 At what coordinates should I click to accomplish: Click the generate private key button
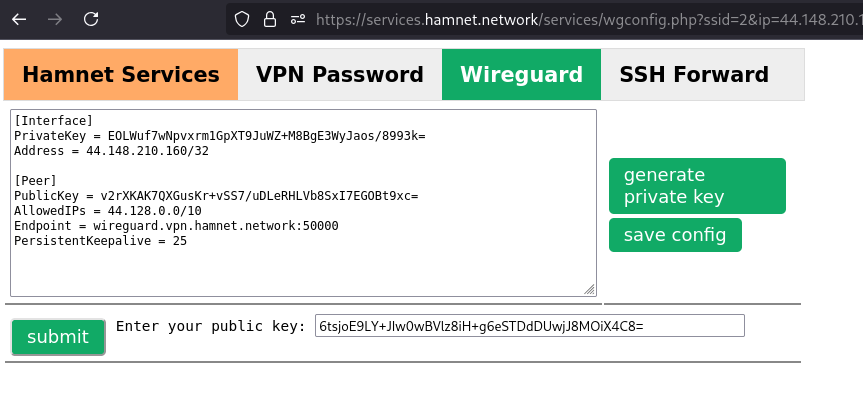point(697,186)
